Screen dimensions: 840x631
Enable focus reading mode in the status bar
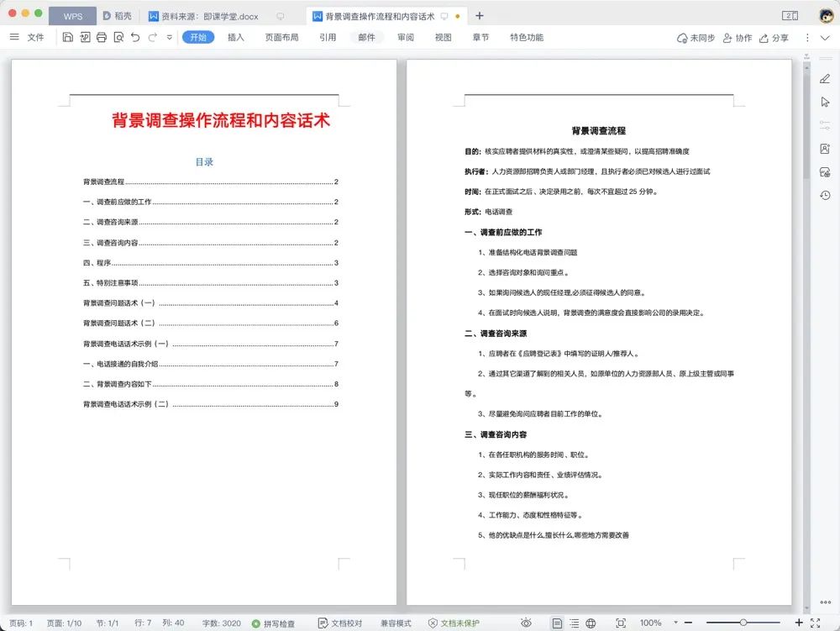pos(621,623)
